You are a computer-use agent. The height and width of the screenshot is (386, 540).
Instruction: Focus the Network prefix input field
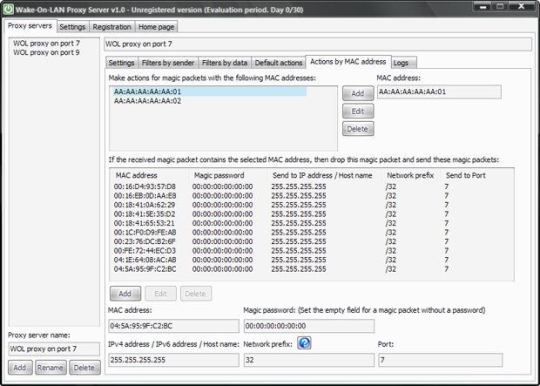309,360
